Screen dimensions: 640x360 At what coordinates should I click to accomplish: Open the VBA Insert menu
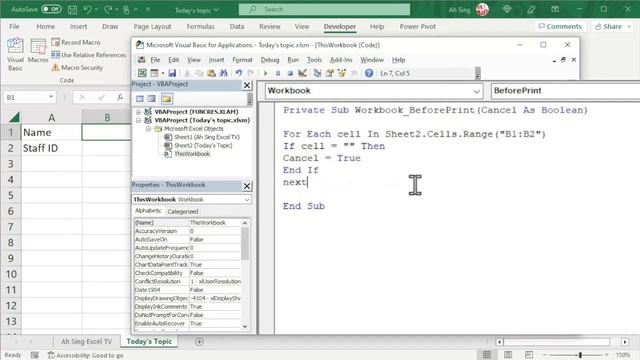click(216, 60)
